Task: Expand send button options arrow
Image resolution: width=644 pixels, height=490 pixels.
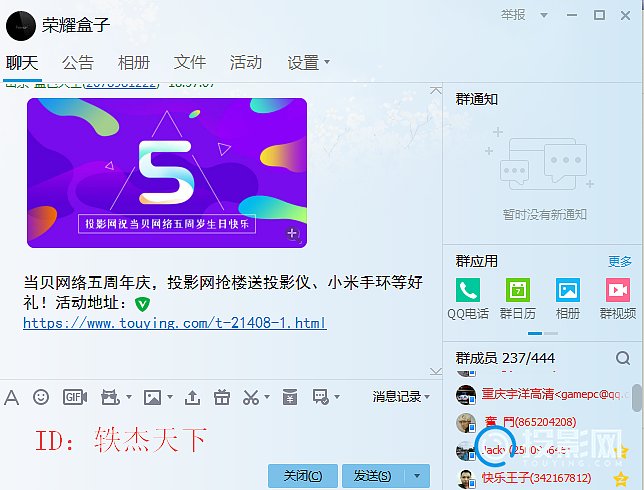Action: pyautogui.click(x=417, y=476)
